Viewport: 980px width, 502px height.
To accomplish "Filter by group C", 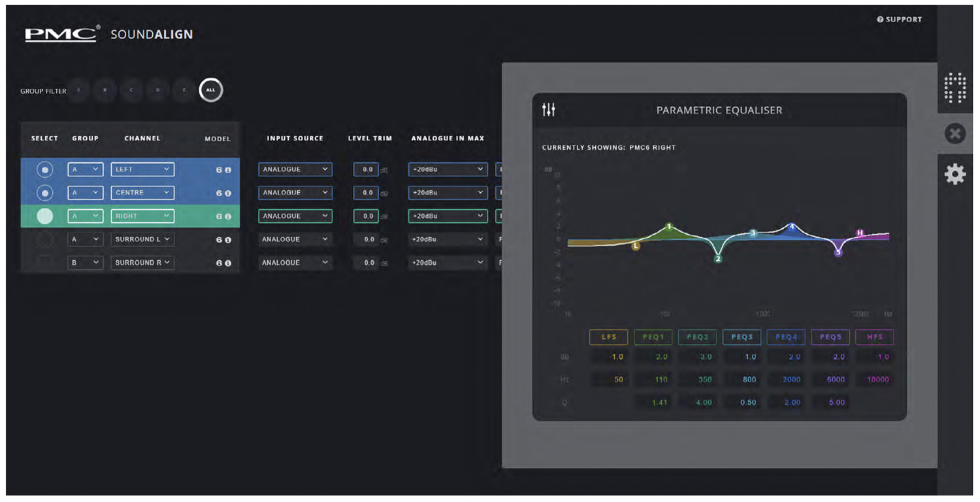I will (x=131, y=90).
